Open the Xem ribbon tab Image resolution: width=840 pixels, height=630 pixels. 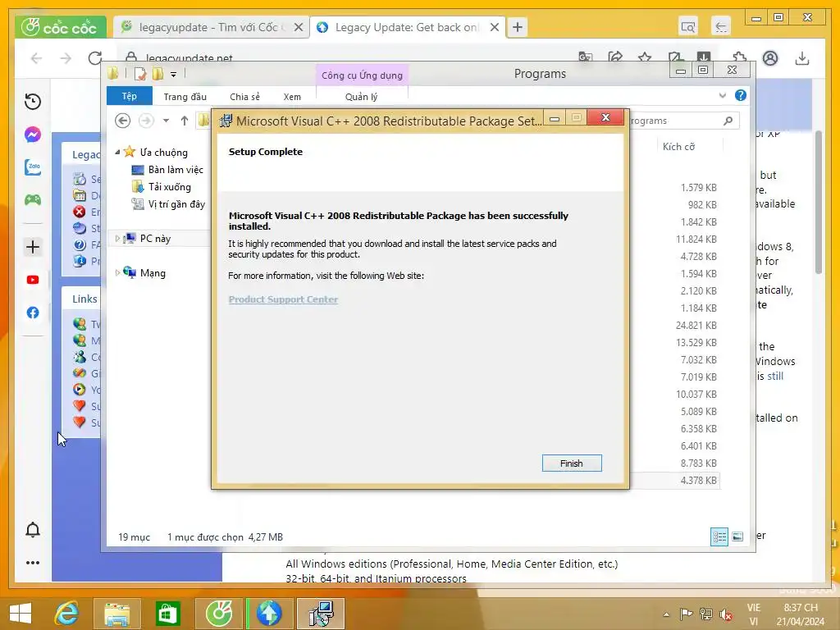click(292, 97)
